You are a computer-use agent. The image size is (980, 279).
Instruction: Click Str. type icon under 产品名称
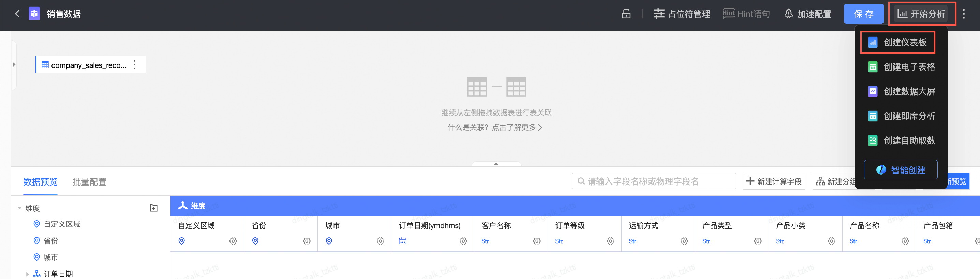tap(854, 241)
